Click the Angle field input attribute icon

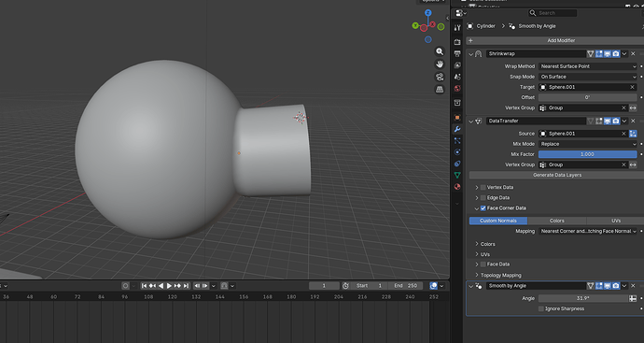[633, 298]
